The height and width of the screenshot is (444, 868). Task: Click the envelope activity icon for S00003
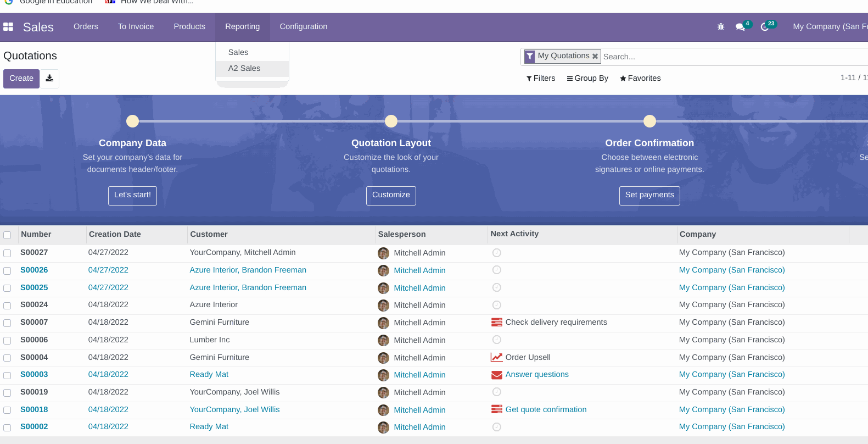497,375
